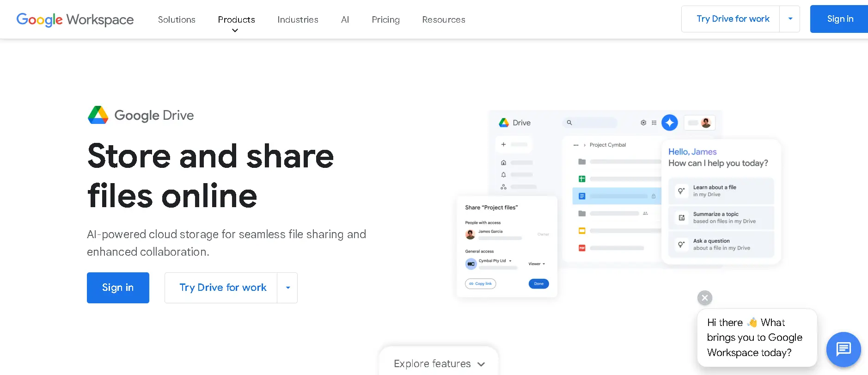This screenshot has height=375, width=868.
Task: Click the user avatar in Drive mockup
Action: click(x=706, y=123)
